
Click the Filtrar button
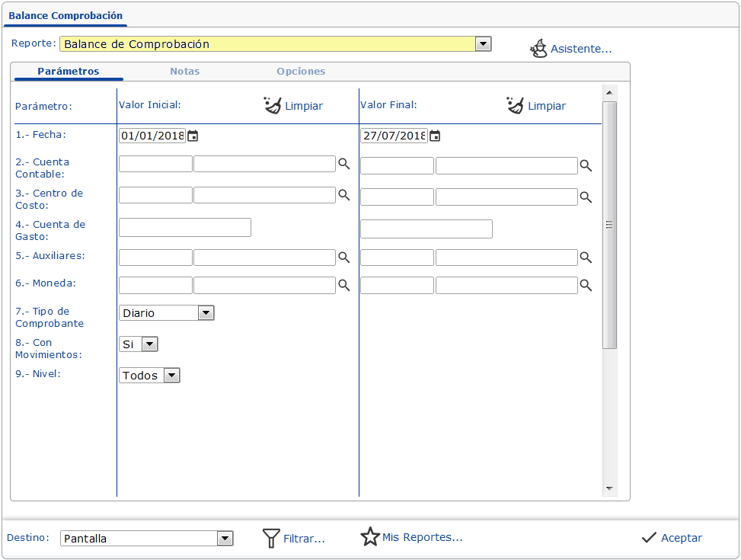(x=294, y=539)
